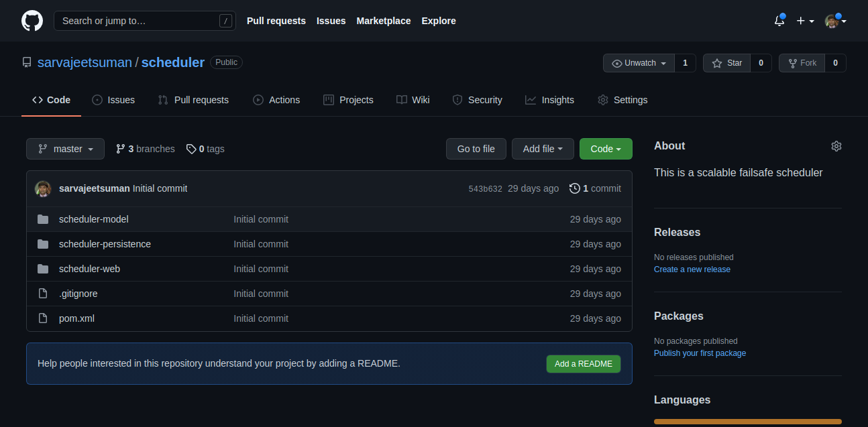Click the GitHub logo icon
Image resolution: width=868 pixels, height=427 pixels.
point(32,21)
